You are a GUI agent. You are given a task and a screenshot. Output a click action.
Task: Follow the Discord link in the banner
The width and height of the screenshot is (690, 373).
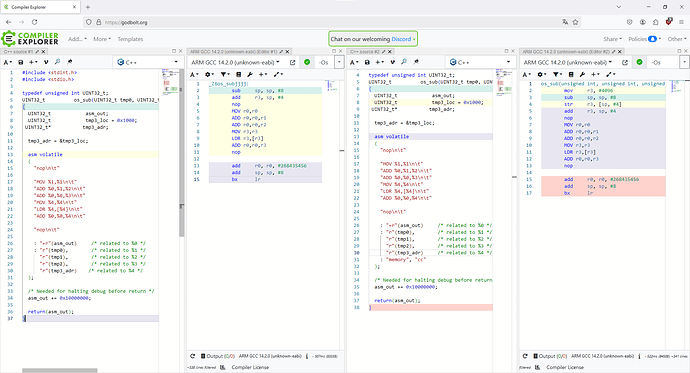pos(401,39)
